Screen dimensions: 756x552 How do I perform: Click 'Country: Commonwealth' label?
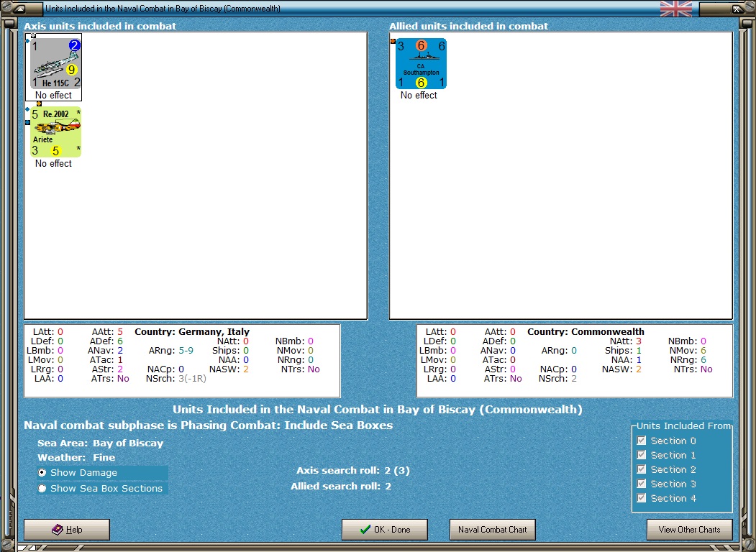(x=586, y=331)
